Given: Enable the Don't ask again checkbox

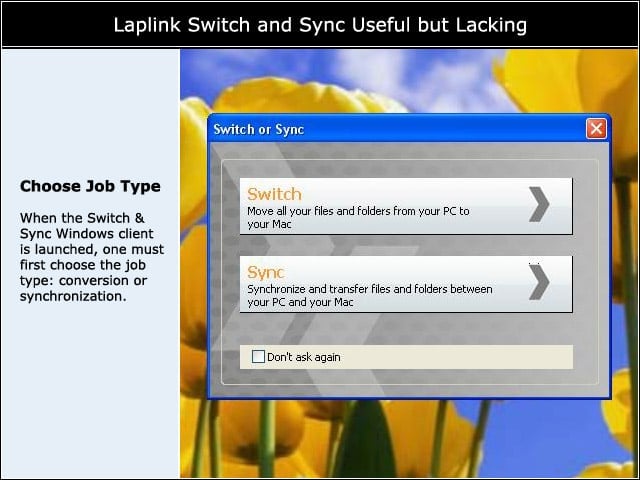Looking at the screenshot, I should pos(258,356).
